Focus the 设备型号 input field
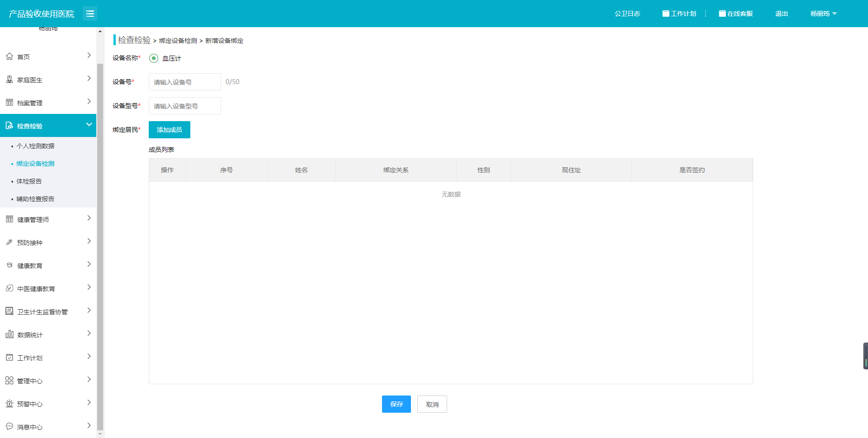 (x=185, y=106)
